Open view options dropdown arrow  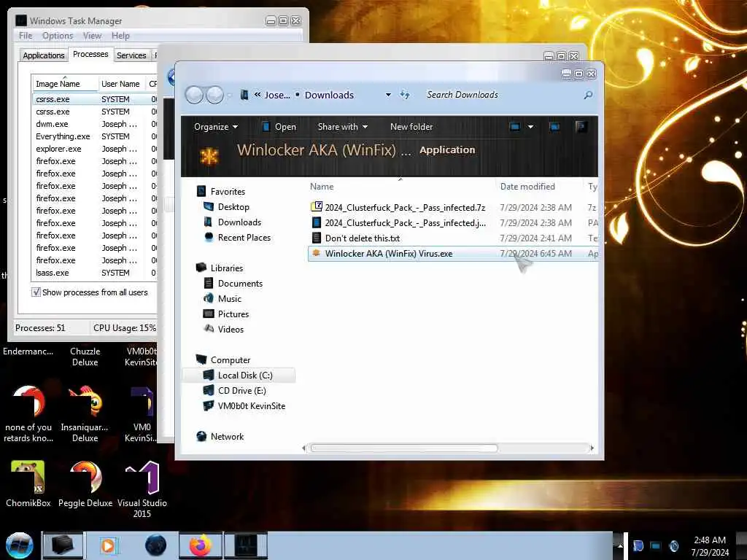530,127
